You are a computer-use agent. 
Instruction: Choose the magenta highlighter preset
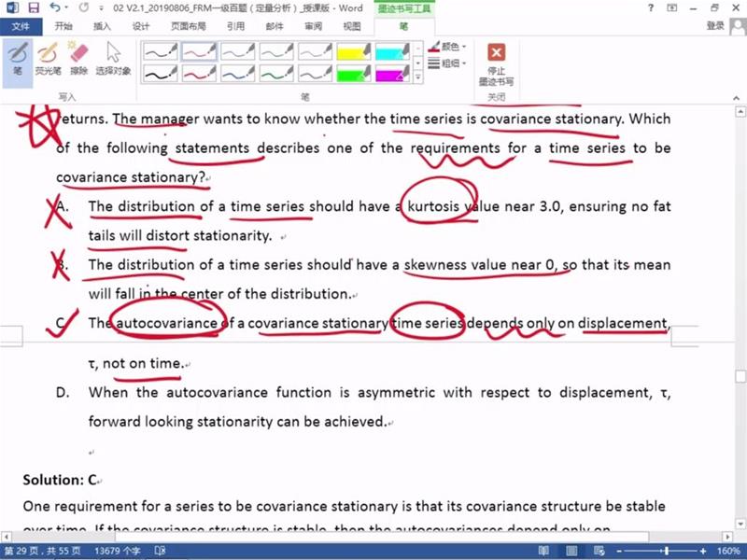392,73
